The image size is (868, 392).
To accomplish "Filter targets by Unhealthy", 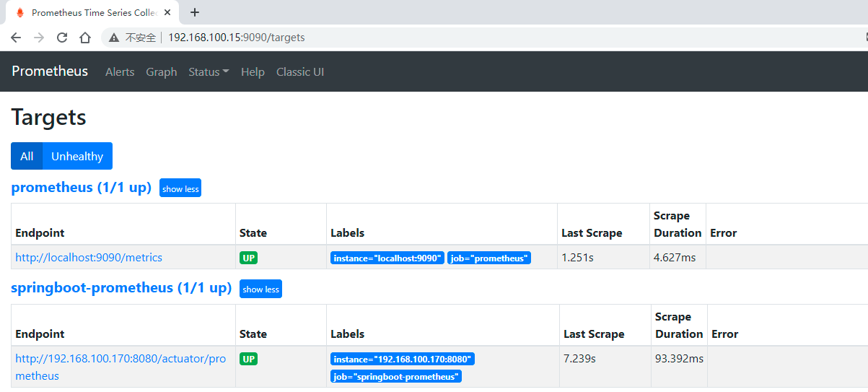I will click(x=77, y=156).
